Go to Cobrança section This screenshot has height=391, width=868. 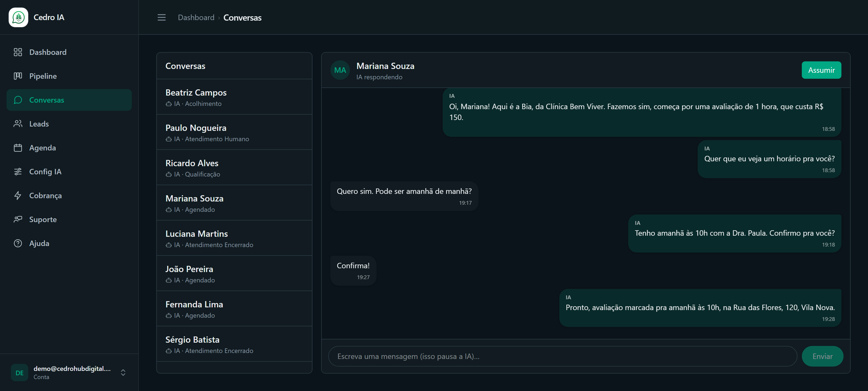[69, 195]
